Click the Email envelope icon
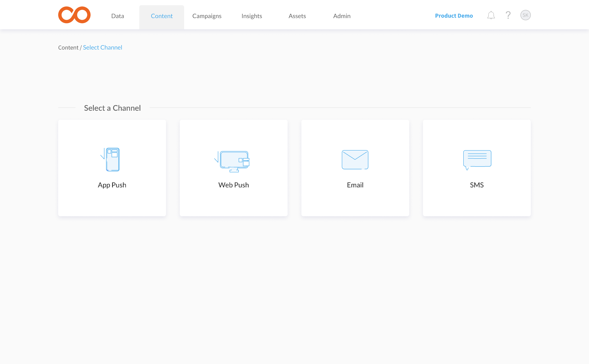This screenshot has height=364, width=589. tap(355, 160)
